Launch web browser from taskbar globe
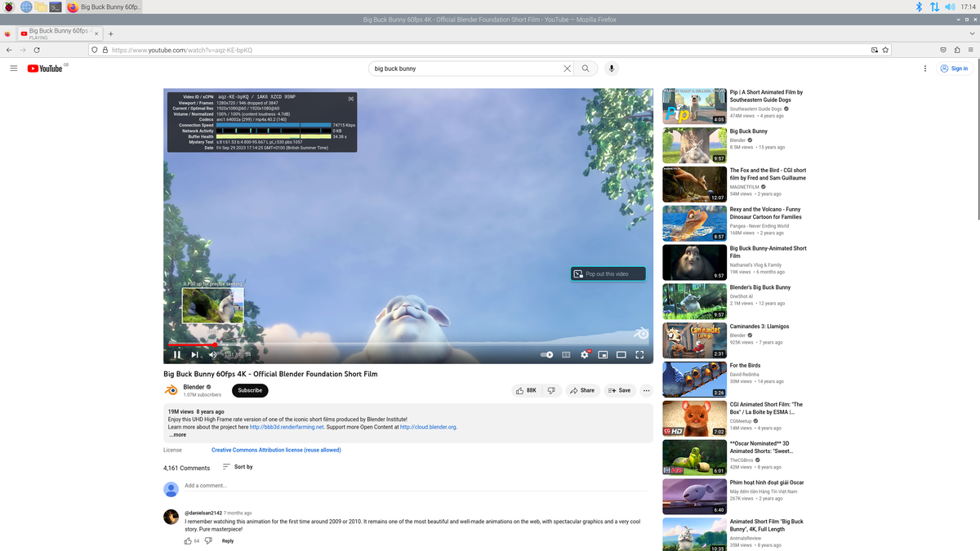The image size is (980, 551). click(x=26, y=7)
